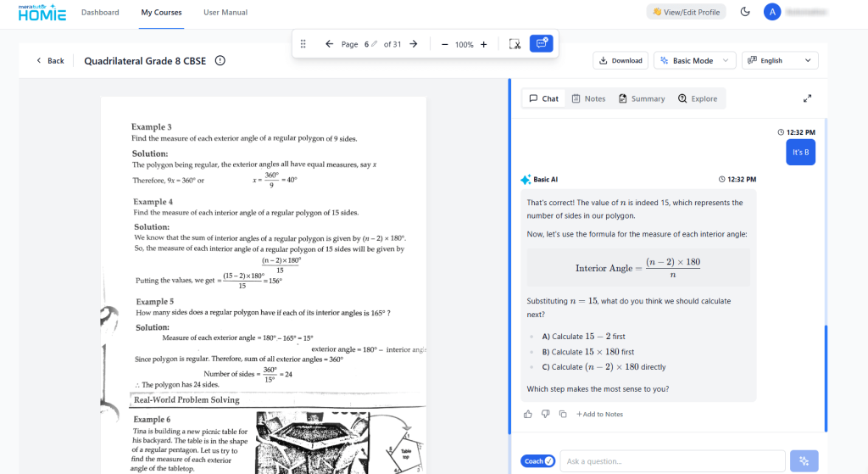
Task: Grab the toolbar drag handle dots
Action: coord(303,44)
